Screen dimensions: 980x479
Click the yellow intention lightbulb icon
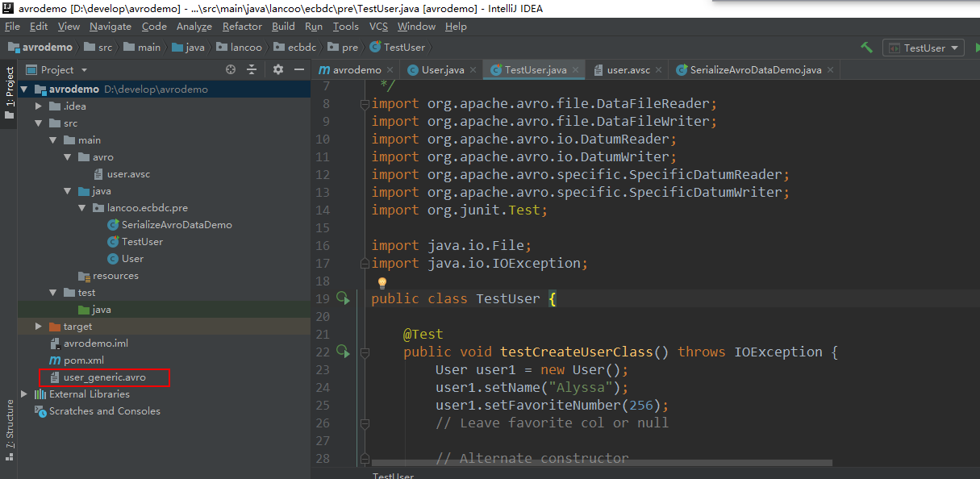pos(382,283)
